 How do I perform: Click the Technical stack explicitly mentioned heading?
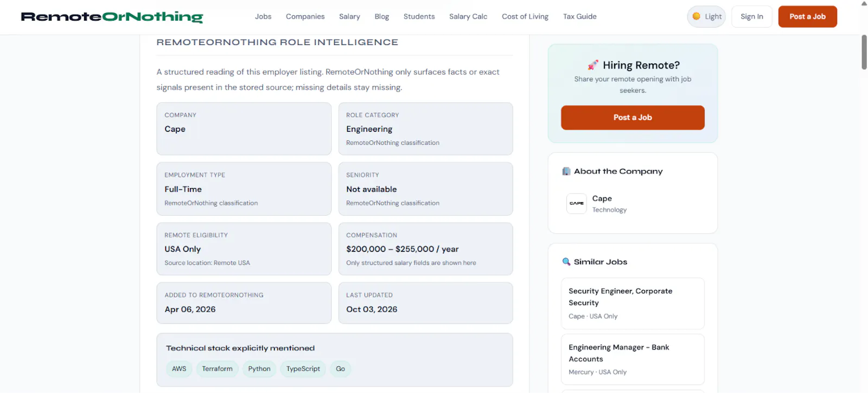coord(240,348)
